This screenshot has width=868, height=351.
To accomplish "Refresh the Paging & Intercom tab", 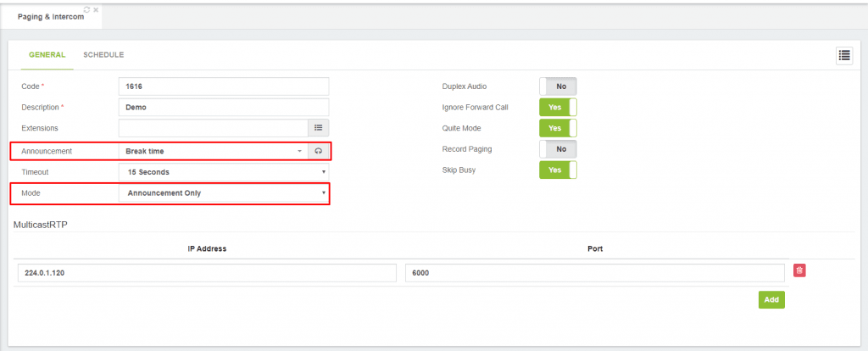I will coord(87,9).
